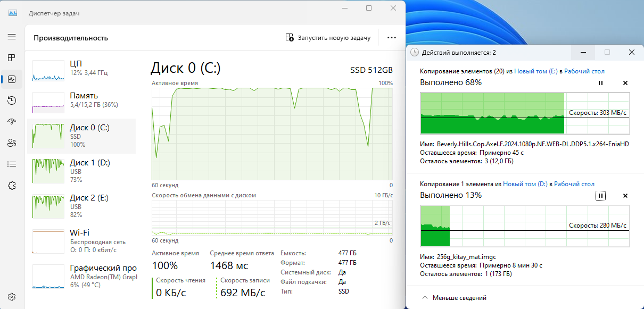The height and width of the screenshot is (309, 644).
Task: Open the Users page icon in sidebar
Action: (x=12, y=143)
